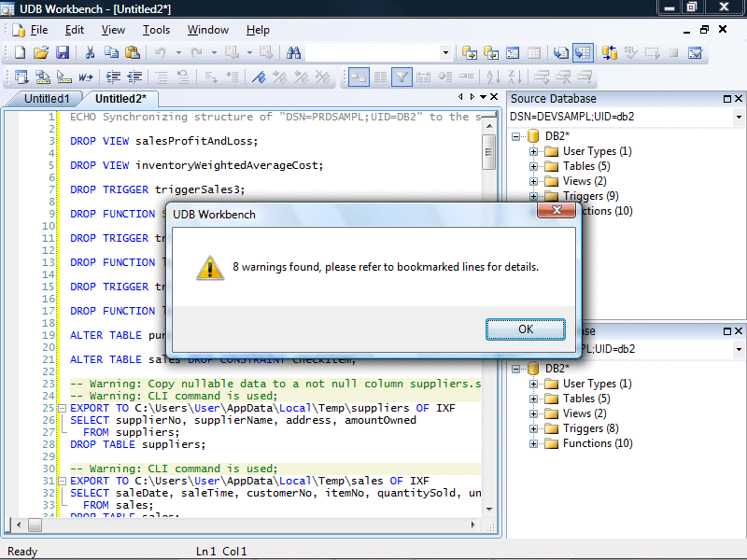Open the Edit menu

(75, 30)
